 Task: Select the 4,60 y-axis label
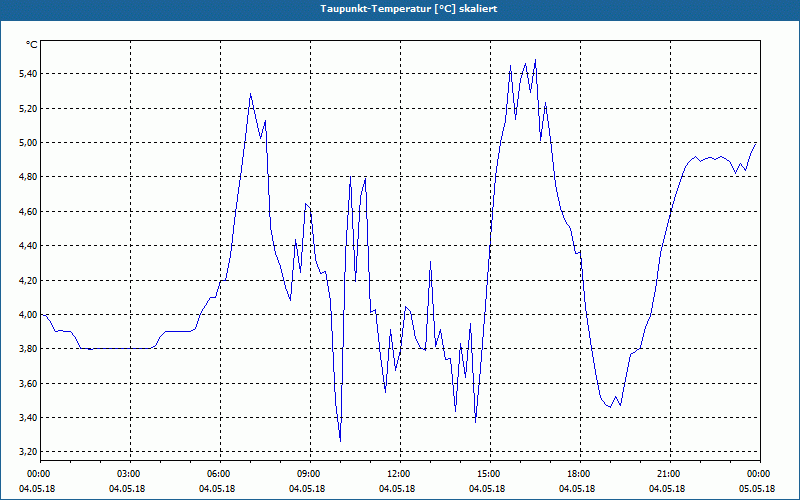28,212
